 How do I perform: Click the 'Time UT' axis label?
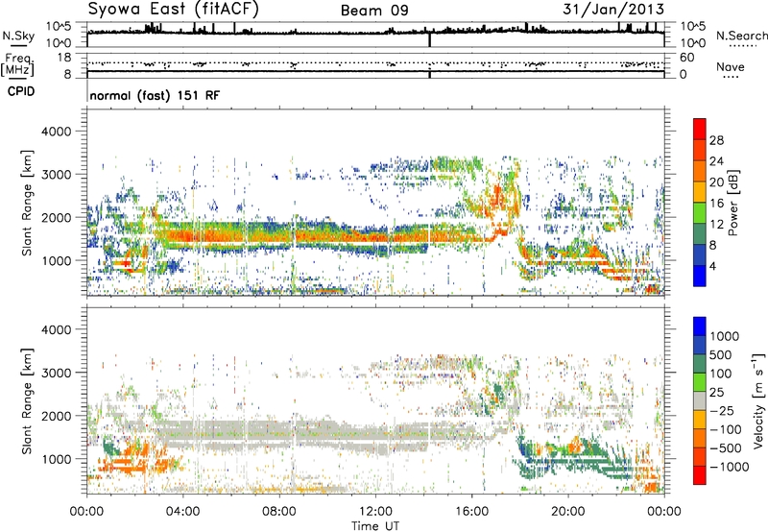tap(375, 526)
